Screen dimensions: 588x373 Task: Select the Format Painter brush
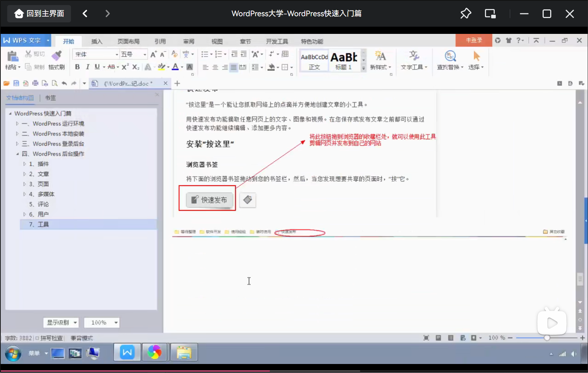point(56,55)
